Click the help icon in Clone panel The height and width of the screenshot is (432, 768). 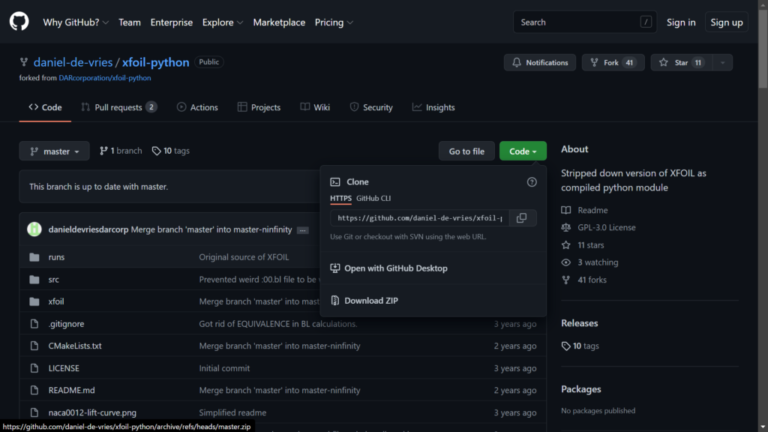coord(532,182)
